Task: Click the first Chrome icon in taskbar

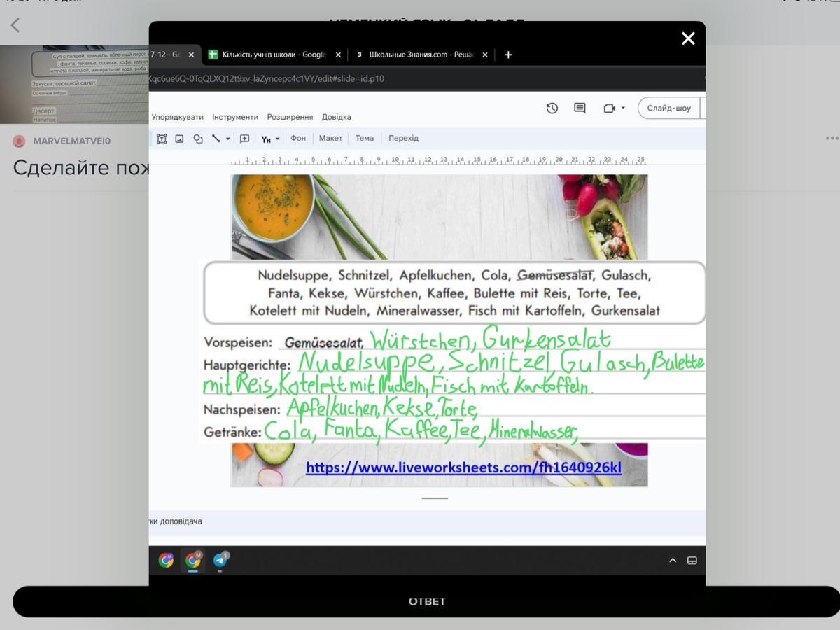Action: point(166,560)
